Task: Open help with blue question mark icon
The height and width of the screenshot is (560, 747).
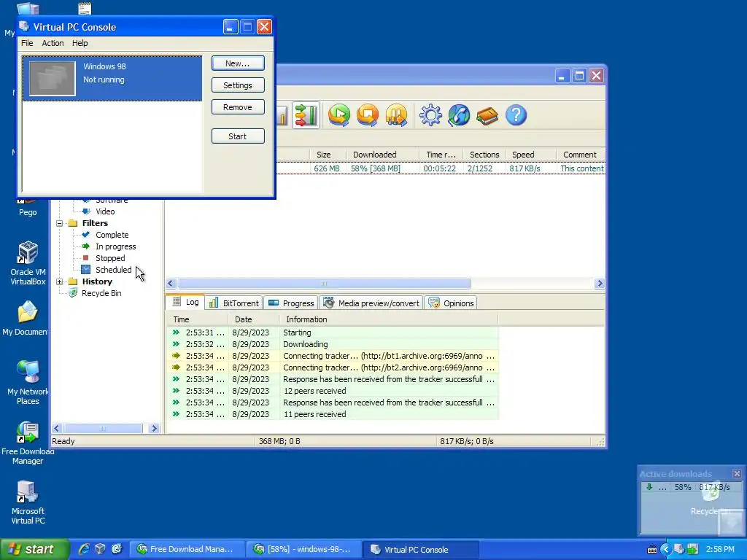Action: coord(516,115)
